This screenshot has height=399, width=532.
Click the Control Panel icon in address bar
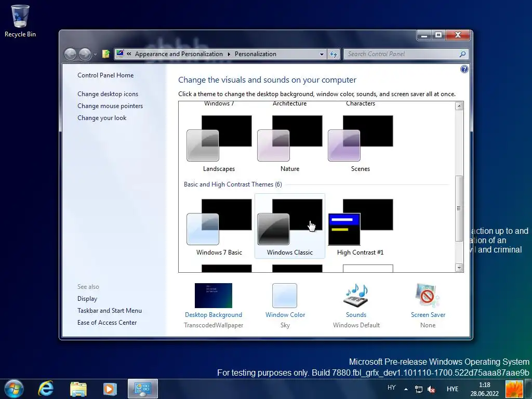pyautogui.click(x=120, y=54)
